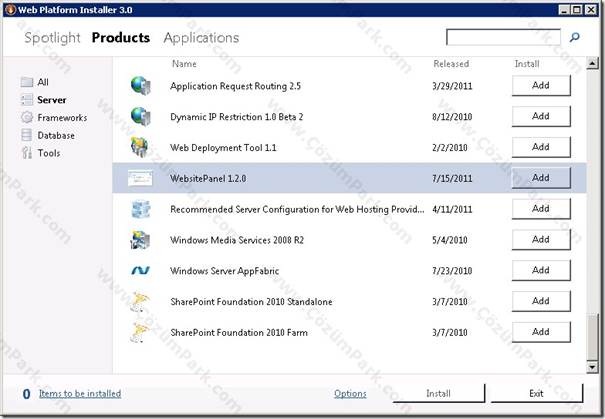
Task: Click the SharePoint Foundation 2010 Farm icon
Action: click(x=140, y=332)
